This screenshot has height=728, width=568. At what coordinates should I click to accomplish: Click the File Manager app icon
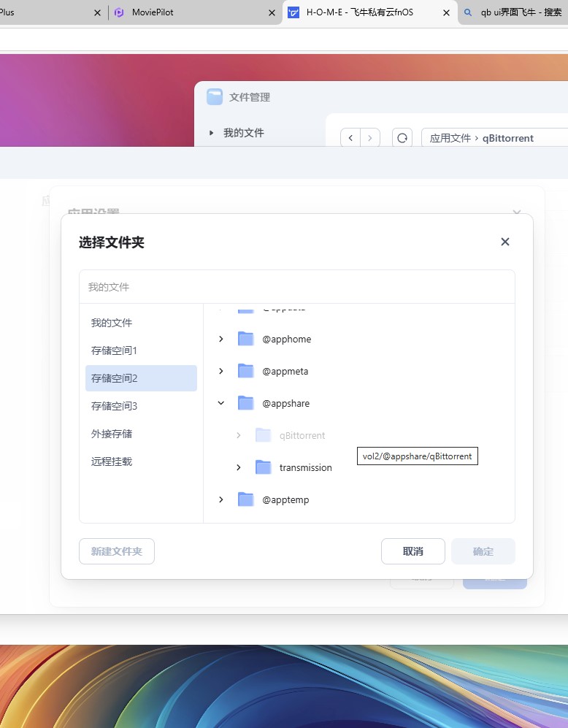coord(215,97)
